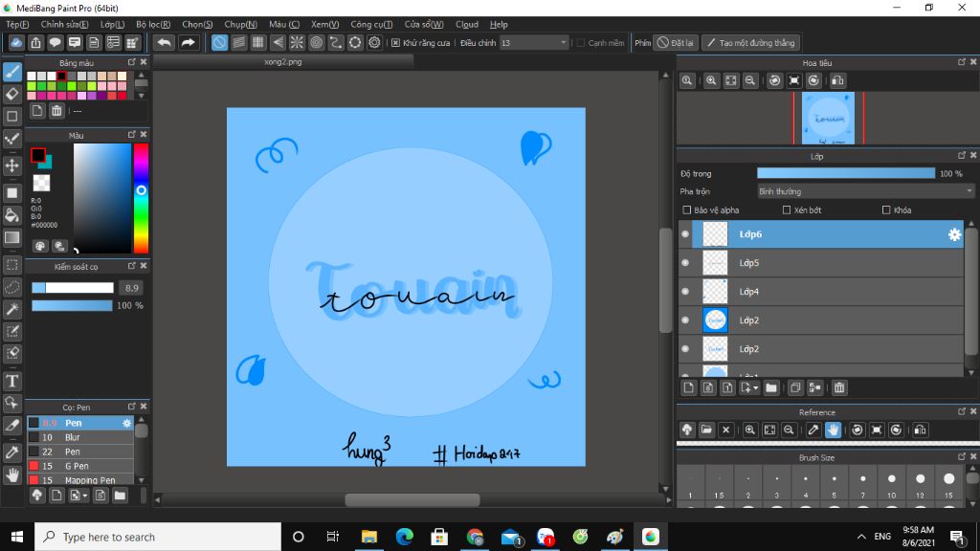Open the Tệp(F) menu

(x=17, y=24)
